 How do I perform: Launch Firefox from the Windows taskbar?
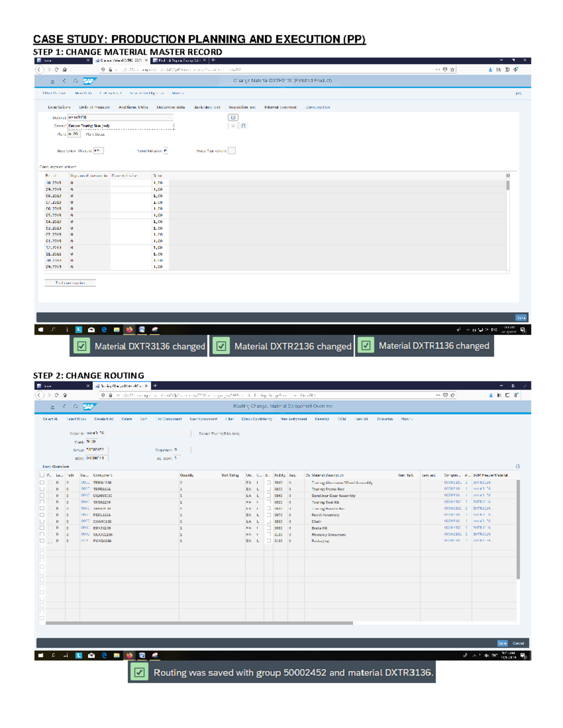coord(129,330)
